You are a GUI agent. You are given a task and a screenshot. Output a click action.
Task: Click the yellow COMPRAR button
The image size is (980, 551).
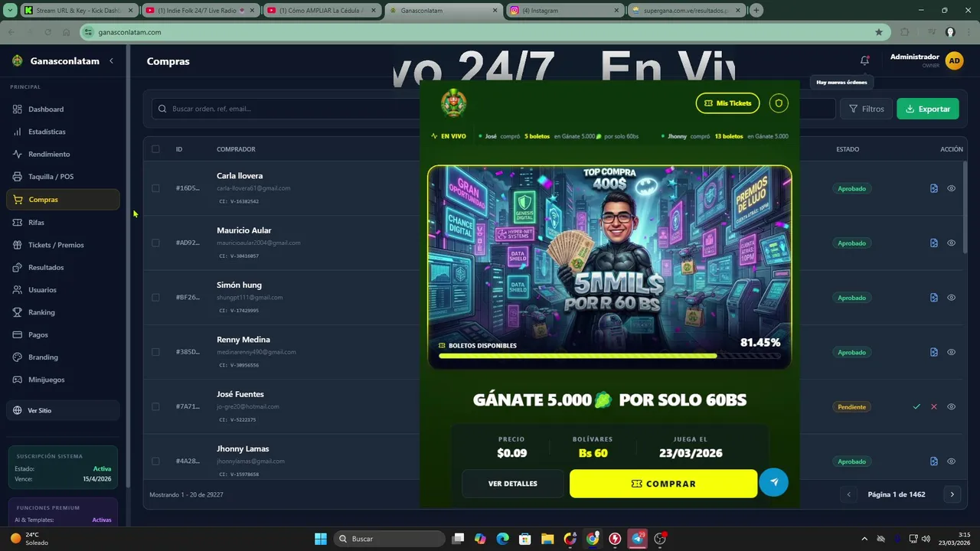[x=663, y=484]
